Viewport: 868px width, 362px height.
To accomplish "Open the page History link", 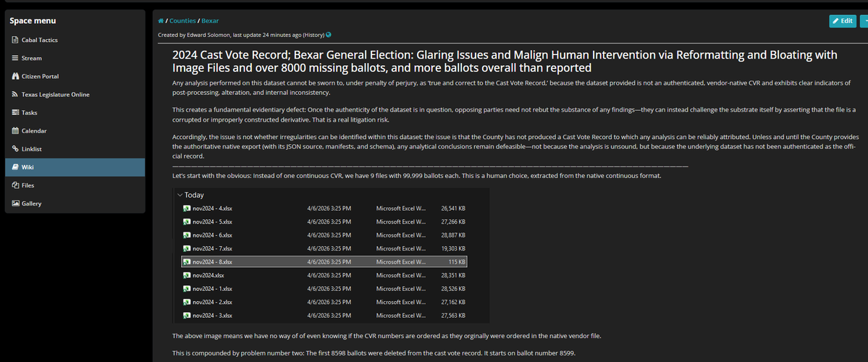I will coord(314,35).
